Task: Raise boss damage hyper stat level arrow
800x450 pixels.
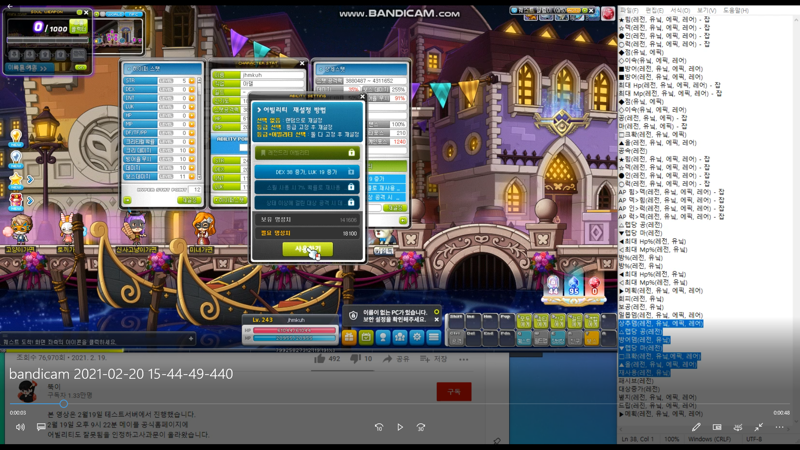Action: (192, 176)
